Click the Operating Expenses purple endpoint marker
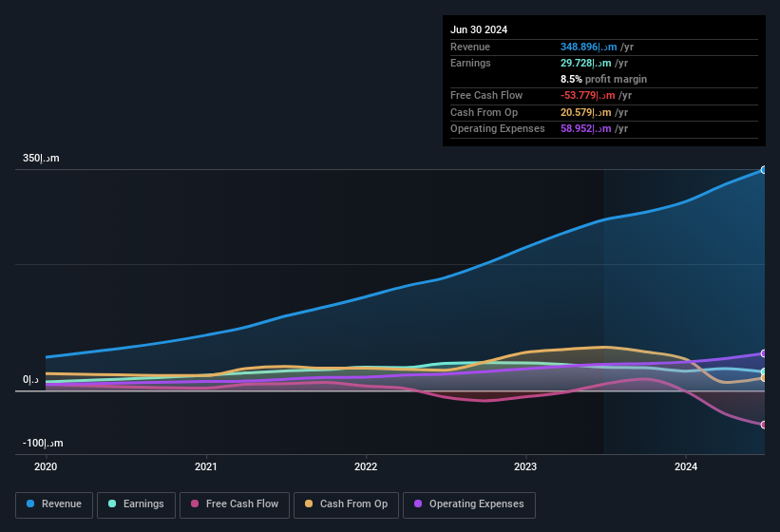Viewport: 780px width, 532px height. tap(764, 353)
